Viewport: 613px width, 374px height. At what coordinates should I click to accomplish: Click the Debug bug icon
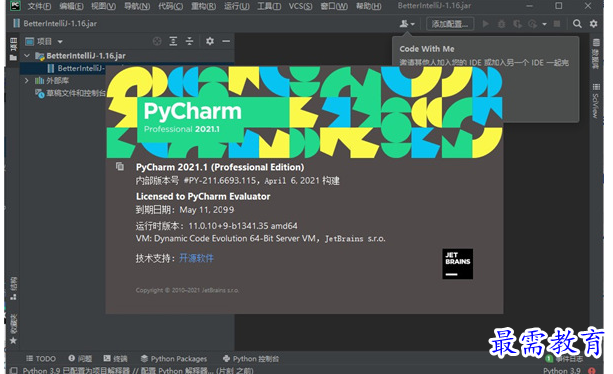point(501,24)
